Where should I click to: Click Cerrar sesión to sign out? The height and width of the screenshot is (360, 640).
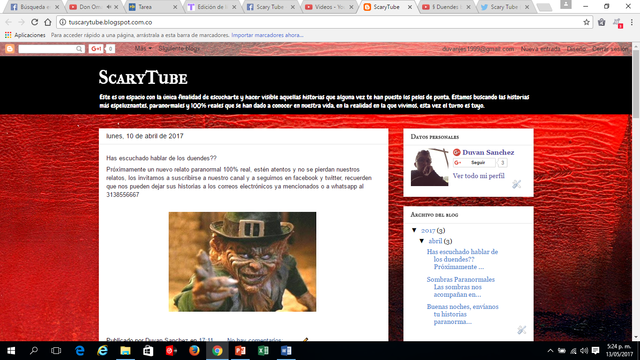point(610,49)
